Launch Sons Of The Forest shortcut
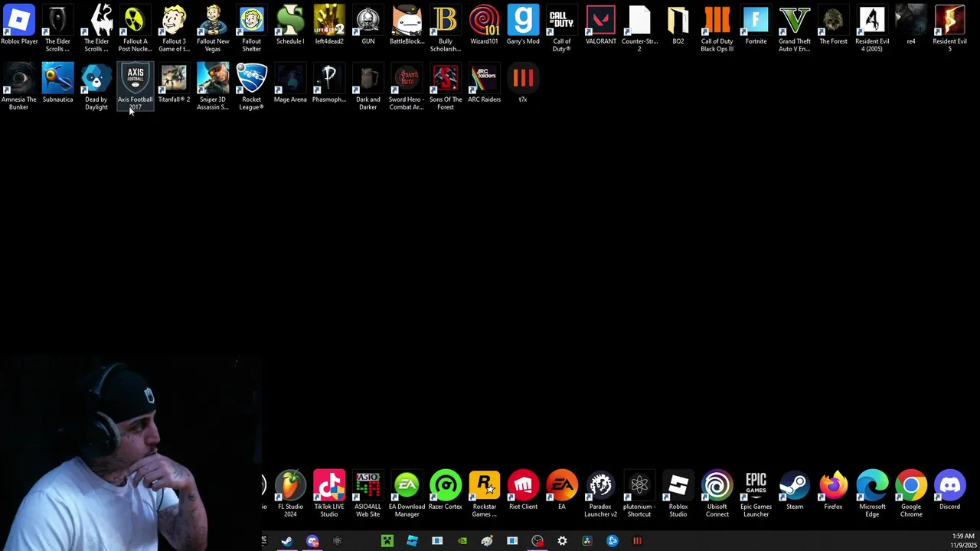This screenshot has height=551, width=980. (446, 87)
